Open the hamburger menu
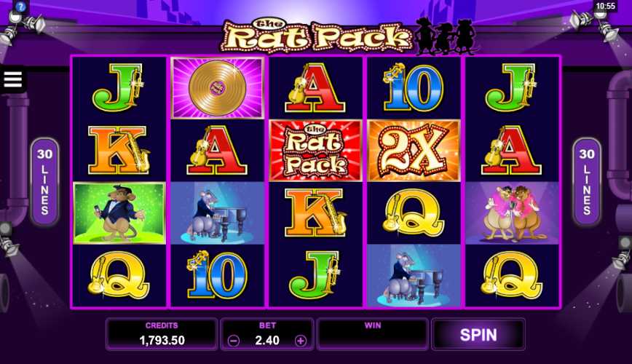The width and height of the screenshot is (632, 364). pos(12,79)
